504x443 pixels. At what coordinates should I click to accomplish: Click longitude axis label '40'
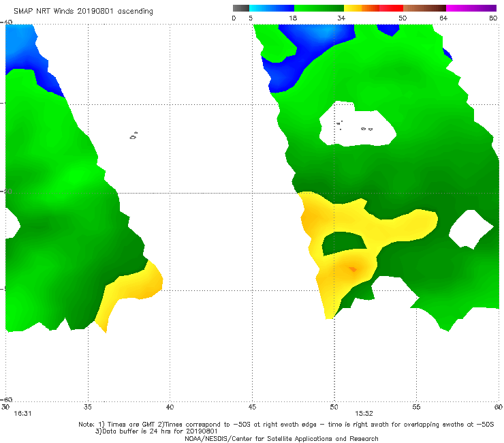[170, 407]
